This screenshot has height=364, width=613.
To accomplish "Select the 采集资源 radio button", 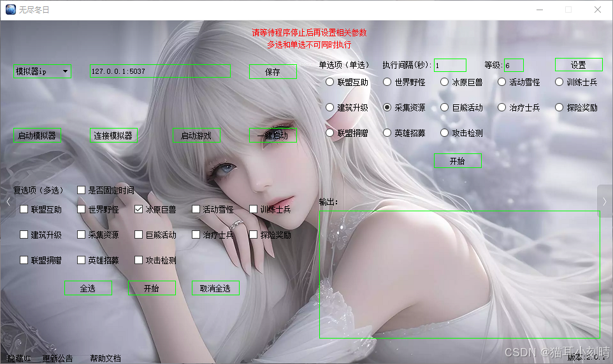I will 387,108.
